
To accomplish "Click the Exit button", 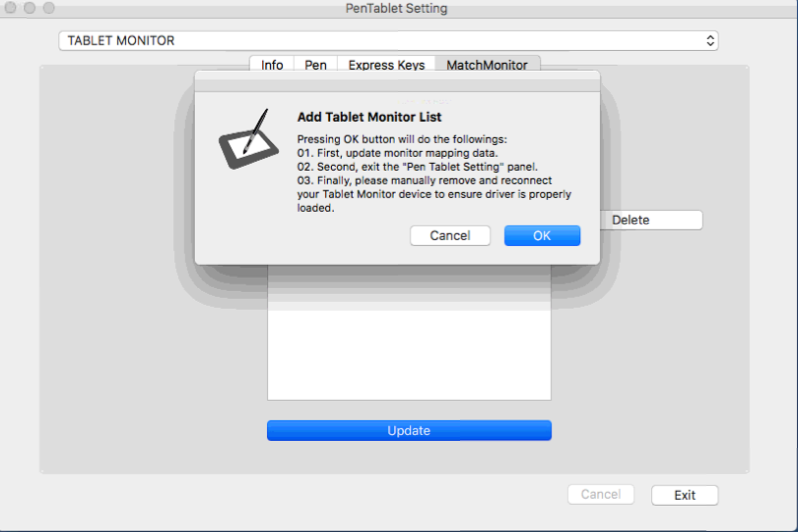I will 685,495.
